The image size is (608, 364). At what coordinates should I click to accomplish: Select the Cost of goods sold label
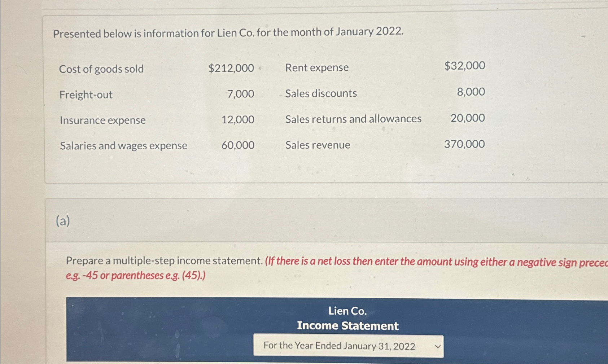[x=101, y=69]
